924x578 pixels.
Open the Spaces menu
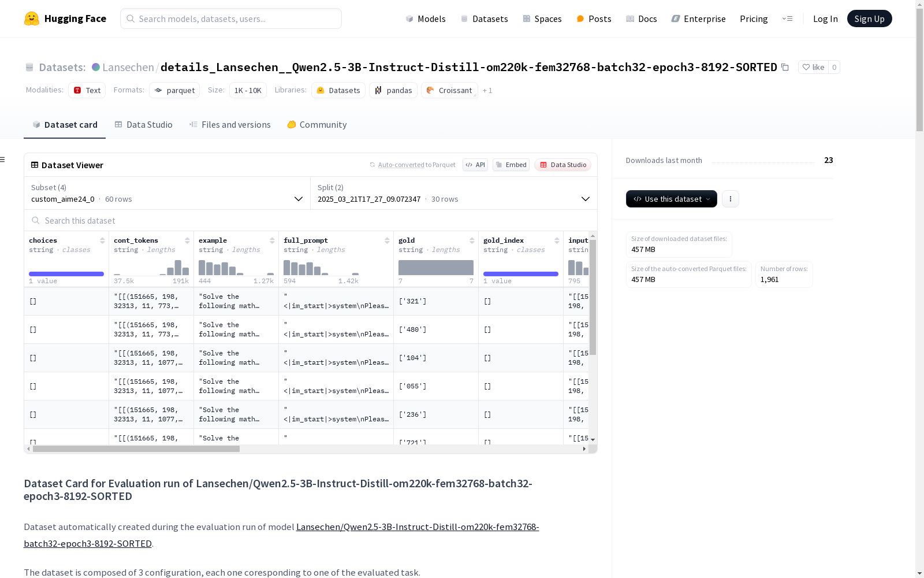tap(542, 18)
